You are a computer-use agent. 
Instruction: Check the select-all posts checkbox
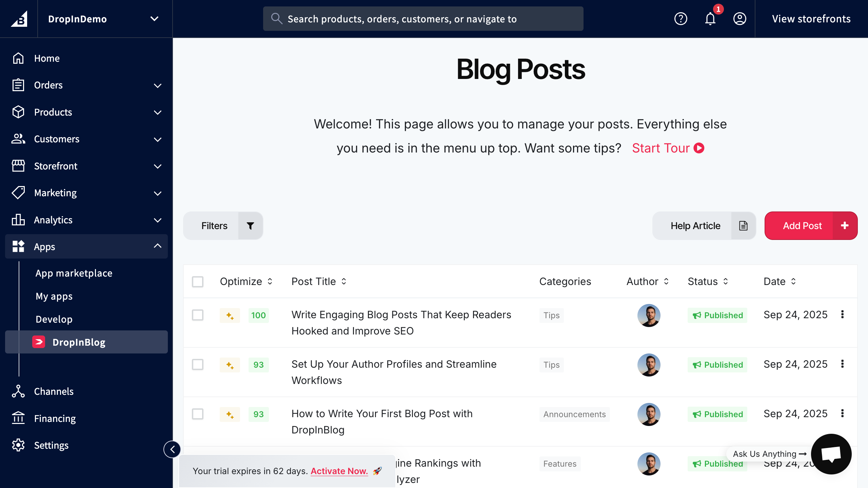198,282
